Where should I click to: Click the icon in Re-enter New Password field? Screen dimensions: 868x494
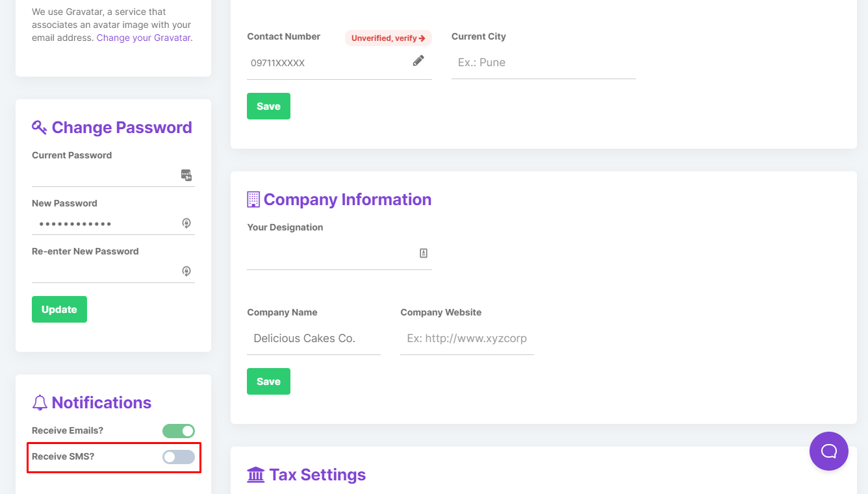[186, 271]
